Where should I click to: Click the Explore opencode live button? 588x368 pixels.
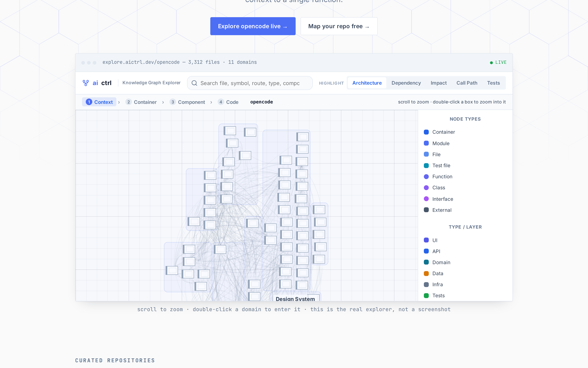[x=253, y=26]
